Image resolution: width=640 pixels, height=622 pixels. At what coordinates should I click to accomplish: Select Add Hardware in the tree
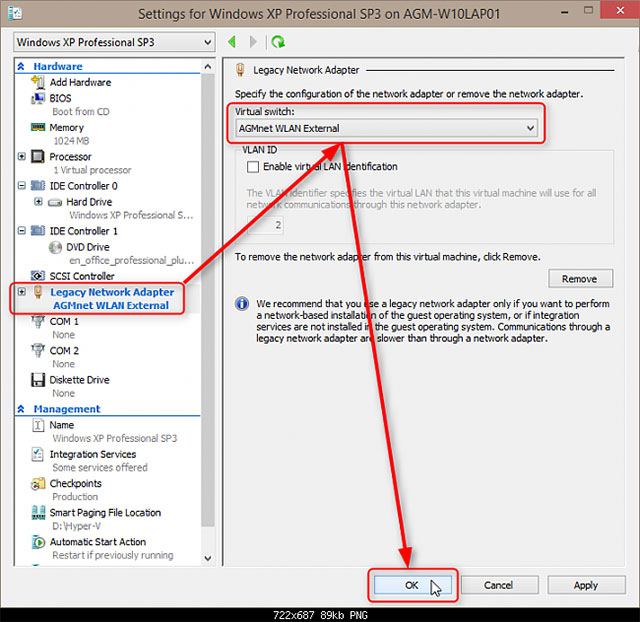click(x=80, y=82)
